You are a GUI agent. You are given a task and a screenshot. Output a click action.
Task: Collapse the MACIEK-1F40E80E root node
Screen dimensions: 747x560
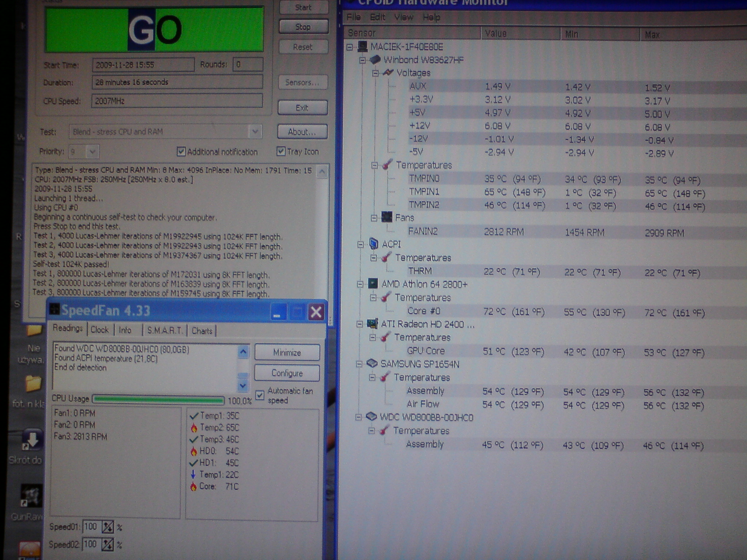pyautogui.click(x=350, y=47)
